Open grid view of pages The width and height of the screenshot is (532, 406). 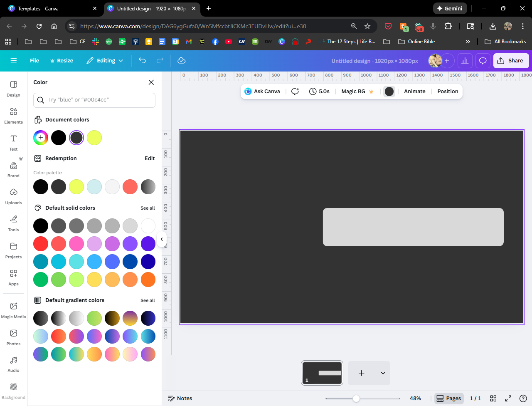click(x=493, y=399)
